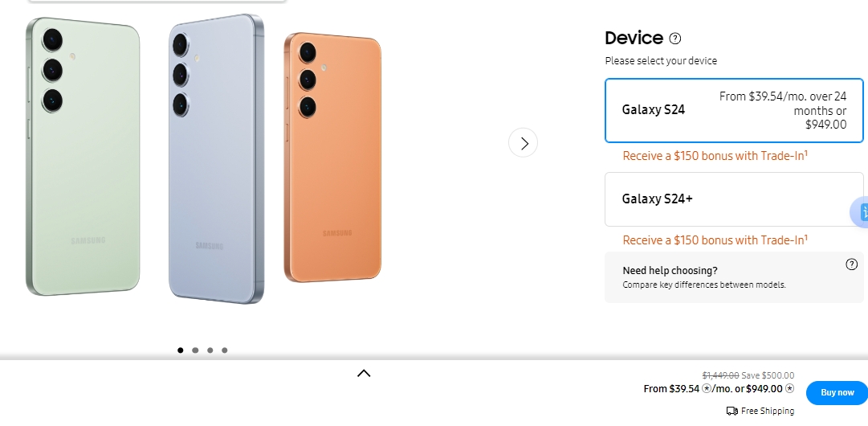868x426 pixels.
Task: Click the orange Galaxy S24 phone image
Action: coord(332,158)
